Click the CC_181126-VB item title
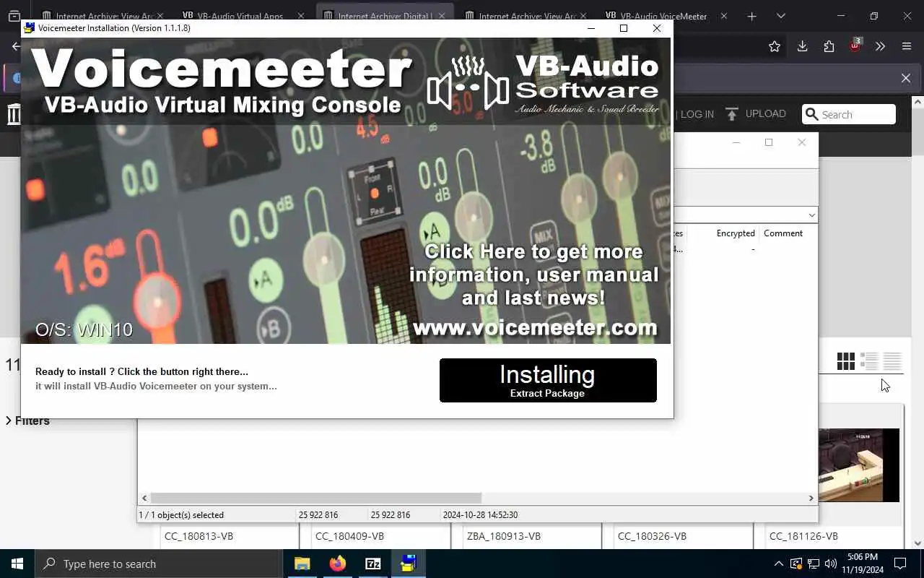Screen dimensions: 924x578 [x=803, y=536]
